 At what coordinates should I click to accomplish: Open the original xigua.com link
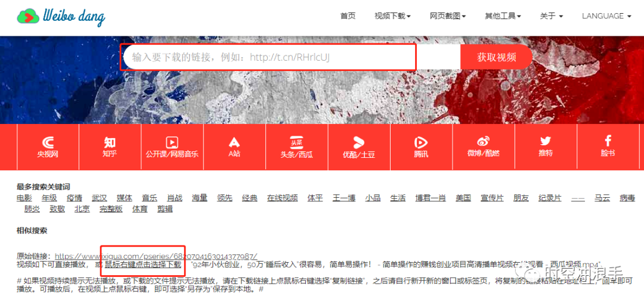[156, 256]
